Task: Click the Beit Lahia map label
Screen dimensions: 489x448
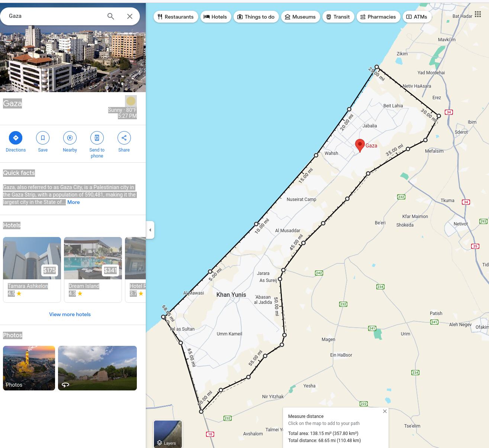Action: 393,106
